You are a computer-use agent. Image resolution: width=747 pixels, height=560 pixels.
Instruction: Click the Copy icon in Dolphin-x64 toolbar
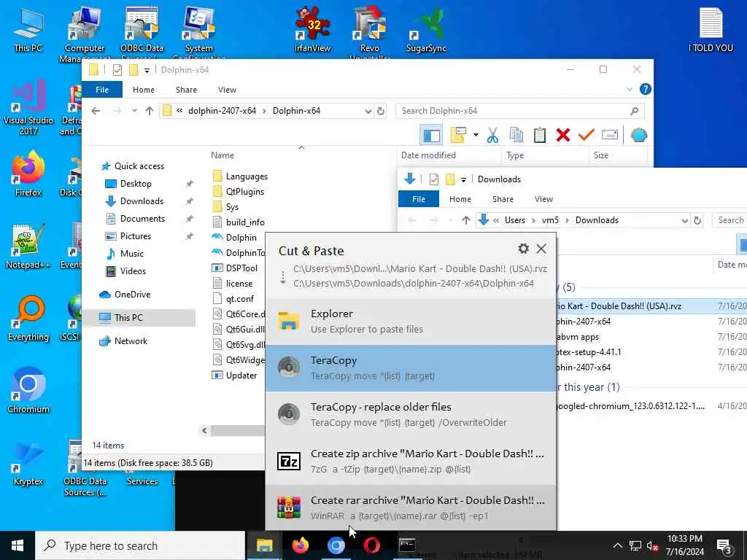click(x=516, y=136)
